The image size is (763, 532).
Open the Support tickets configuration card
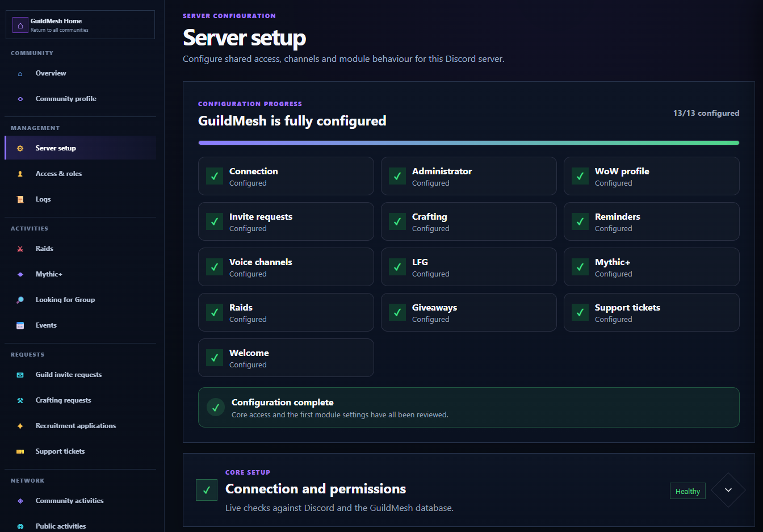coord(652,312)
